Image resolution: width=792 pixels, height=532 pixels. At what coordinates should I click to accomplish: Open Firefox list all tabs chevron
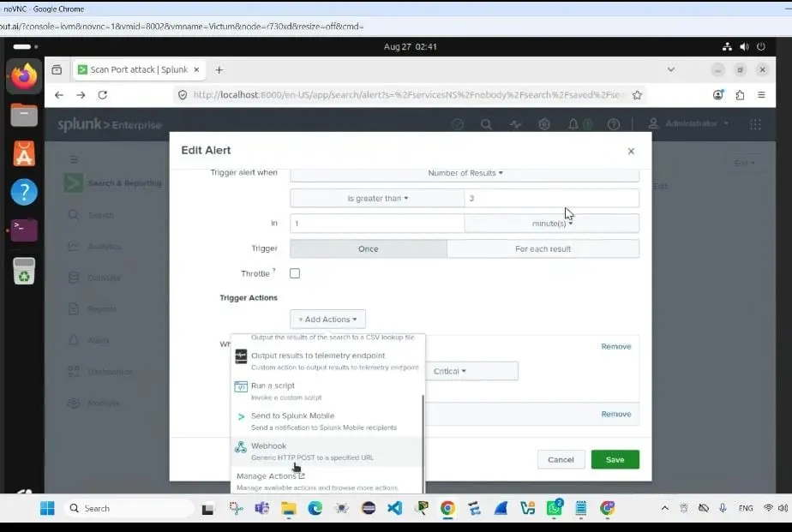click(671, 69)
